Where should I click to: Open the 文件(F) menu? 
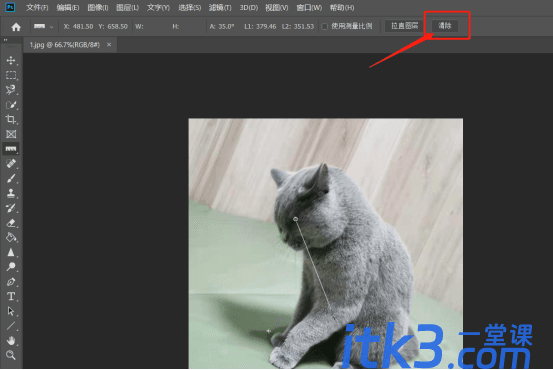37,7
